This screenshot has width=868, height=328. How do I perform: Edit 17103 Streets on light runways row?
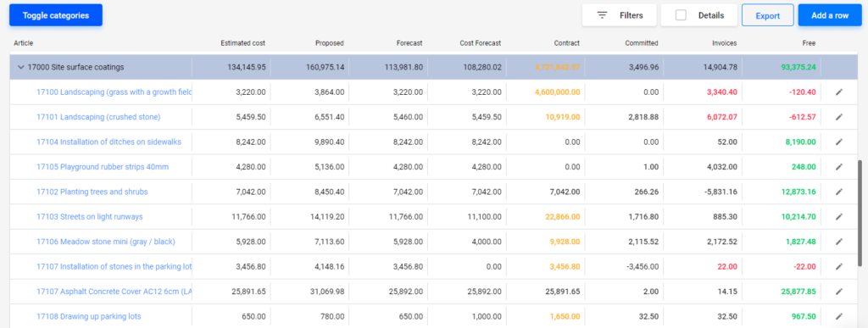click(x=838, y=217)
